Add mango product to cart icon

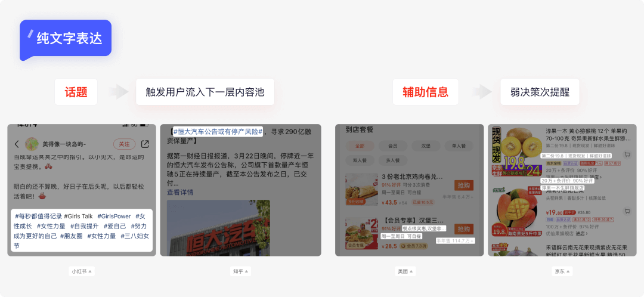click(x=627, y=212)
